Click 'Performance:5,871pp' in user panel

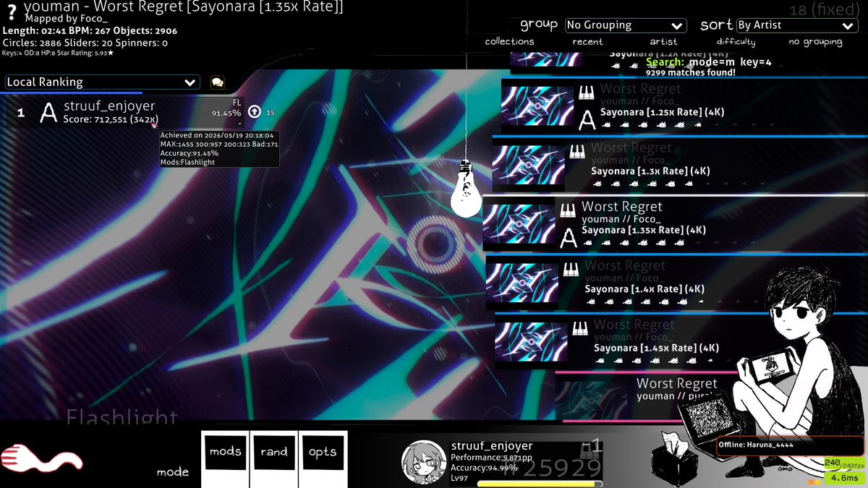(x=491, y=458)
